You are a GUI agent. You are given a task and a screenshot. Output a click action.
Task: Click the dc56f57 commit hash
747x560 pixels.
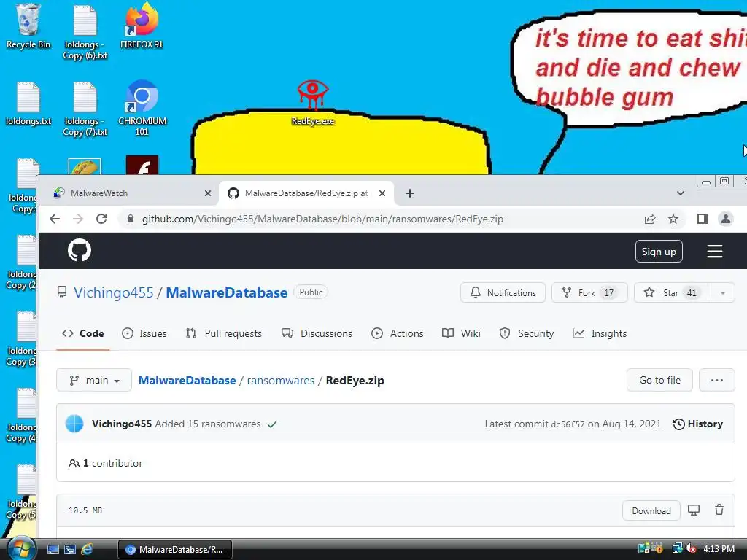[568, 424]
